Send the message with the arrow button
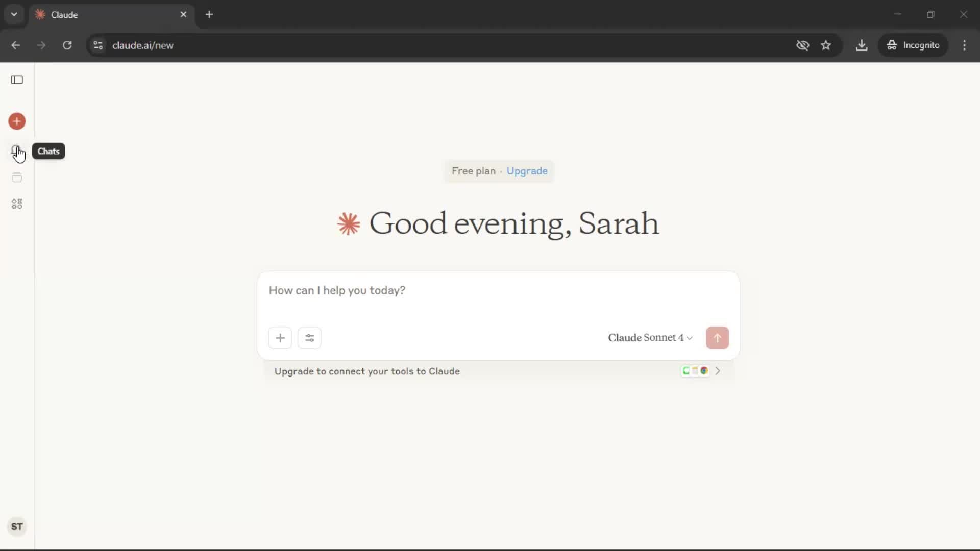The height and width of the screenshot is (551, 980). pyautogui.click(x=717, y=338)
